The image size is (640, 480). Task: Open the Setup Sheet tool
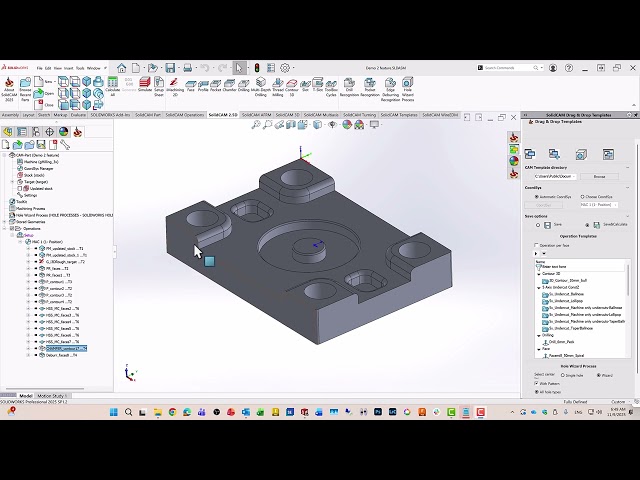pyautogui.click(x=159, y=87)
